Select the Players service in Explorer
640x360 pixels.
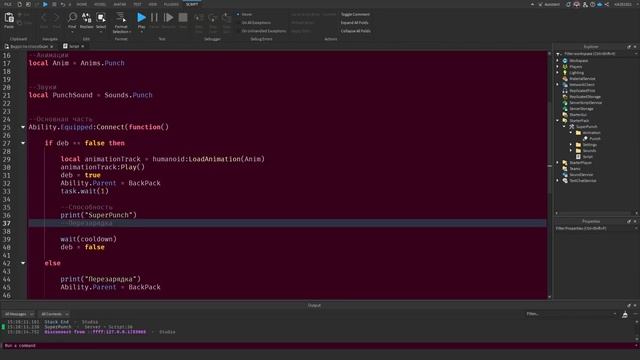coord(576,67)
